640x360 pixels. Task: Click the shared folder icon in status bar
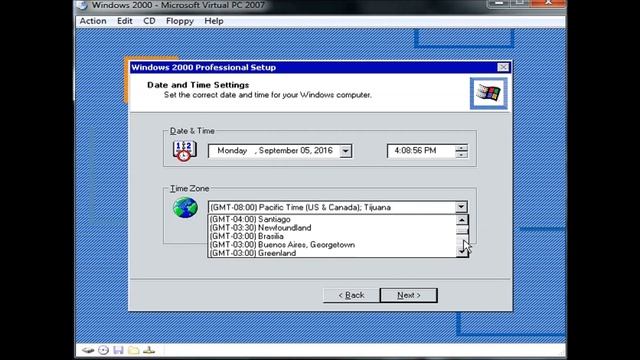[x=133, y=350]
